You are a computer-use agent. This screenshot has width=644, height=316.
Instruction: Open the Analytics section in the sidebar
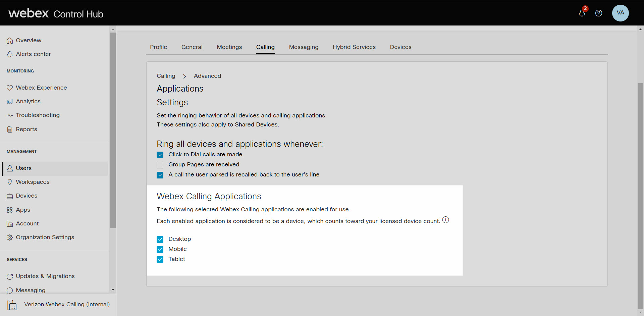pos(28,101)
